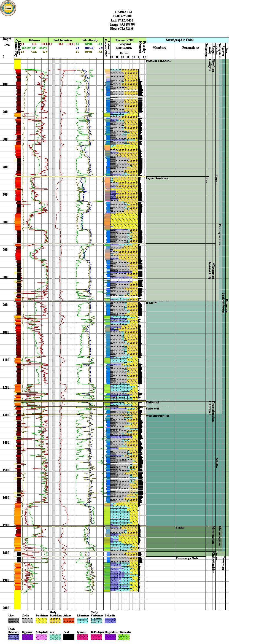Click the 2000 depth marker
Viewport: 270px width, 644px height.
pyautogui.click(x=6, y=608)
